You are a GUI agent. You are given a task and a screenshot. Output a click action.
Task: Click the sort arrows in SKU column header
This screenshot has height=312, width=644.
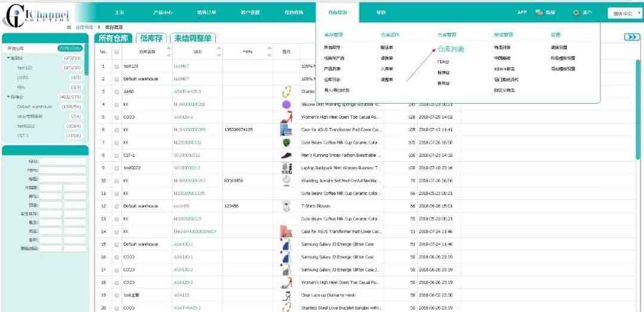click(218, 52)
